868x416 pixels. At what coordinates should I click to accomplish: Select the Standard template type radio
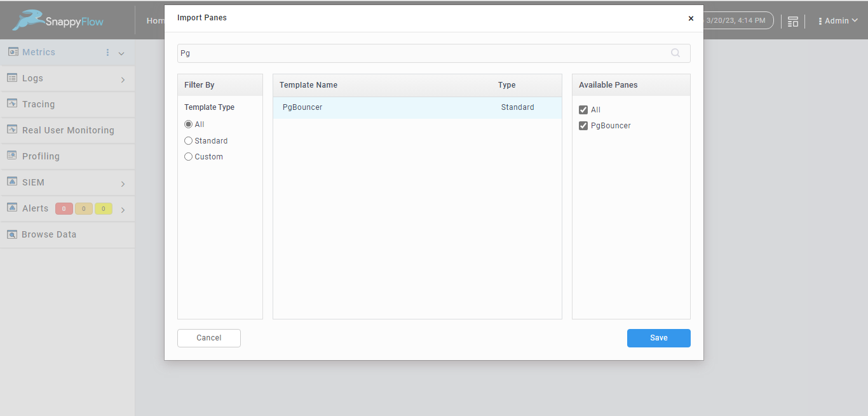click(188, 141)
